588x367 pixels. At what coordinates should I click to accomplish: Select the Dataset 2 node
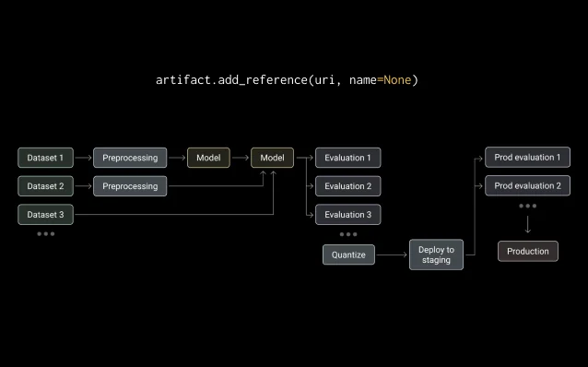45,186
